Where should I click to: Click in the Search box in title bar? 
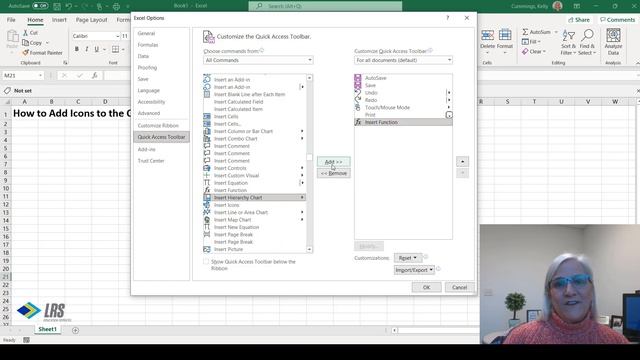tap(325, 6)
